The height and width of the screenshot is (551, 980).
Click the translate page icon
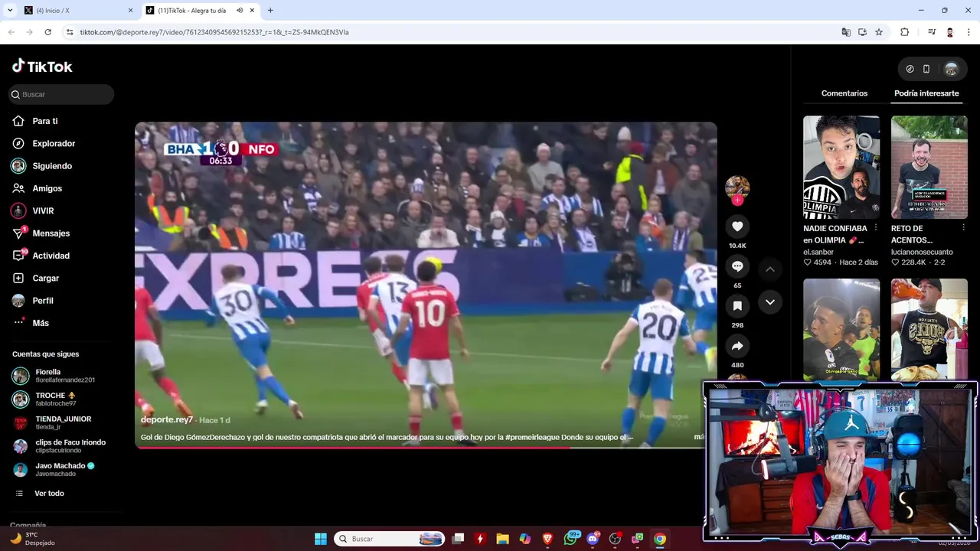pos(846,32)
